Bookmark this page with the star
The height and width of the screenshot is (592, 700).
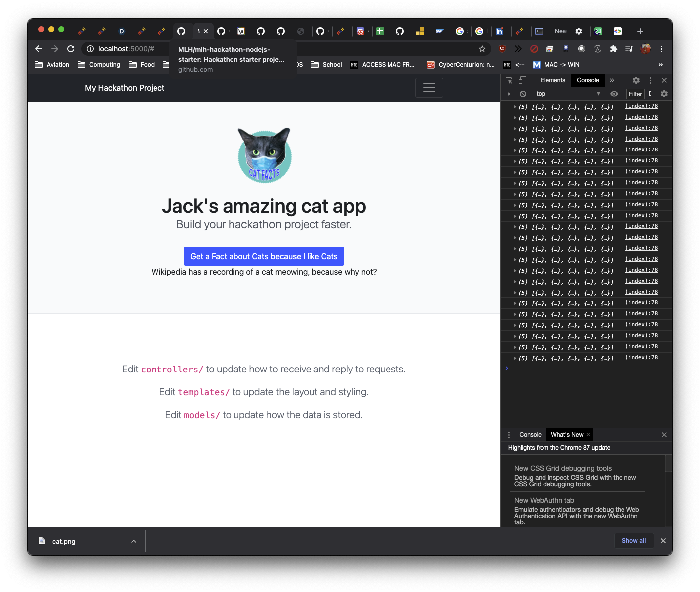[x=482, y=49]
